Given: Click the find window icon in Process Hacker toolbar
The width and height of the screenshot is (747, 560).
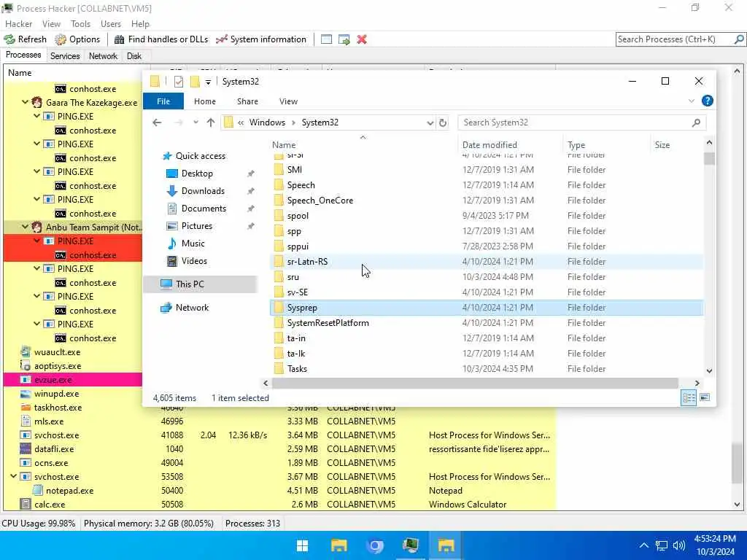Looking at the screenshot, I should pos(326,39).
